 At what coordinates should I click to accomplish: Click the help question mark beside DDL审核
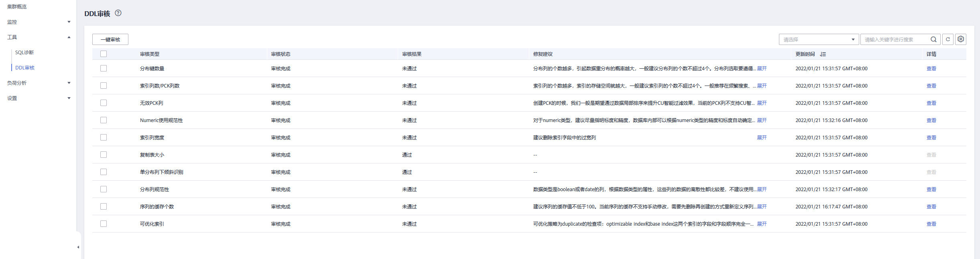point(118,13)
